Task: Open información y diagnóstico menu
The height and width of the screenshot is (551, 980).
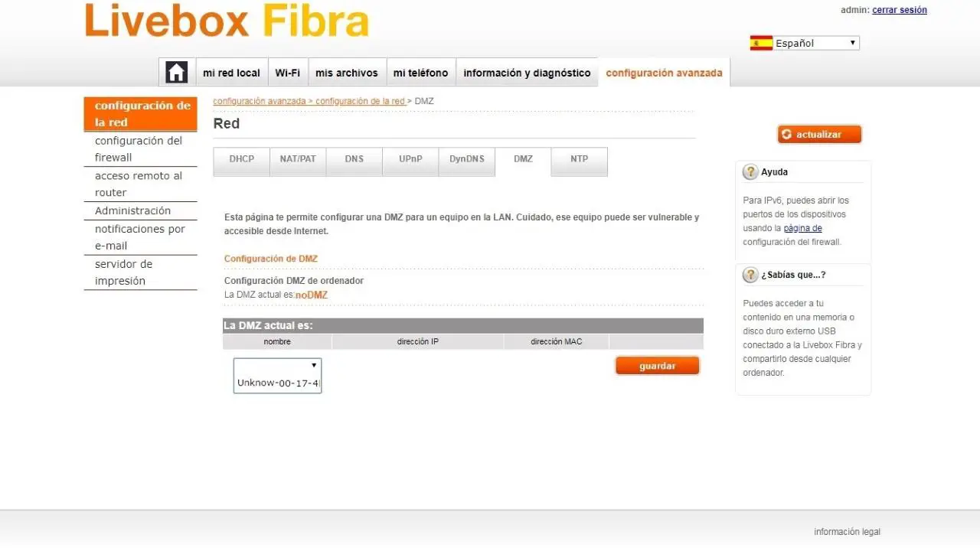Action: click(527, 73)
